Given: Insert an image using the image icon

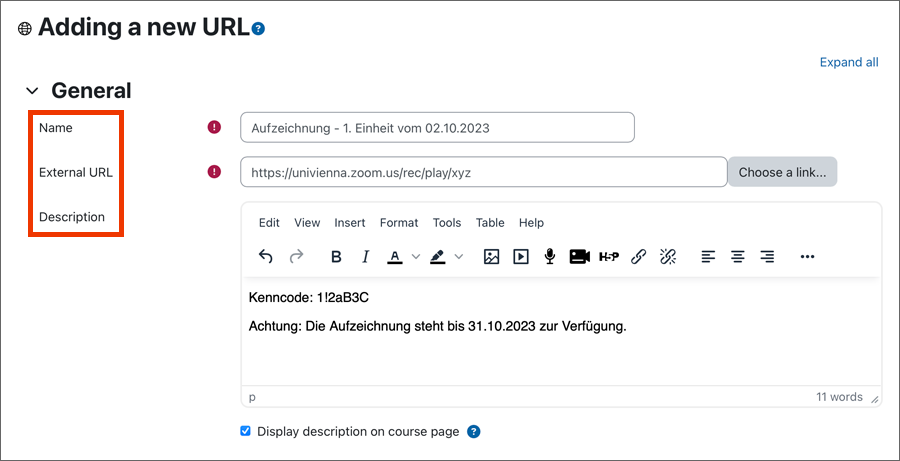Looking at the screenshot, I should (x=491, y=257).
